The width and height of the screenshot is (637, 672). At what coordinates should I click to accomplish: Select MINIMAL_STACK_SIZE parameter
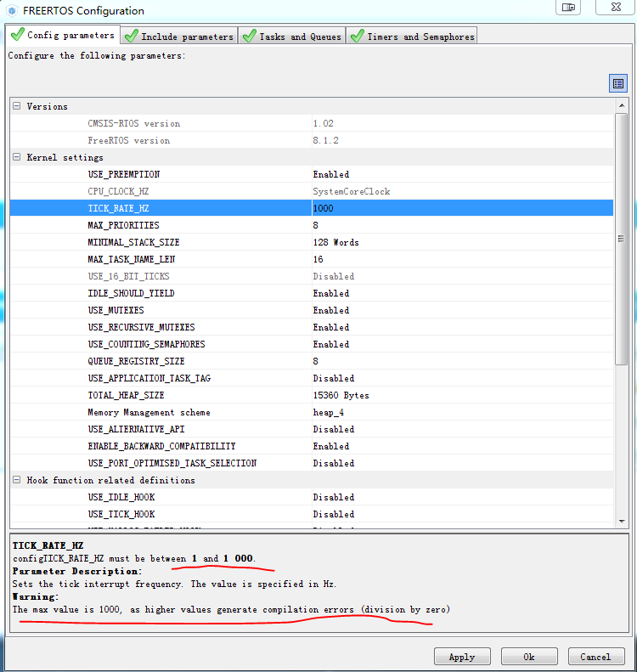click(x=133, y=243)
